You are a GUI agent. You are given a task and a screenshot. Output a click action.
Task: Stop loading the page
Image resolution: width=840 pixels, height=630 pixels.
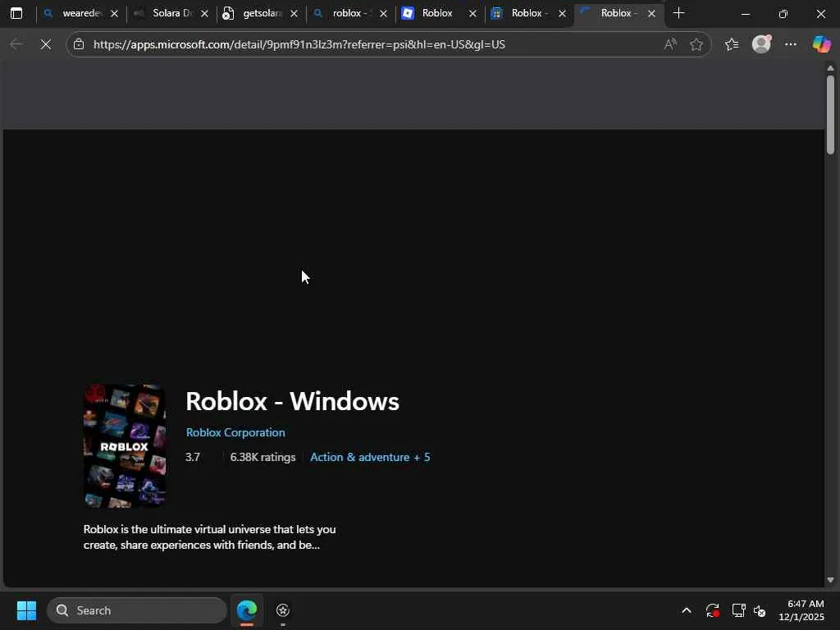coord(46,44)
